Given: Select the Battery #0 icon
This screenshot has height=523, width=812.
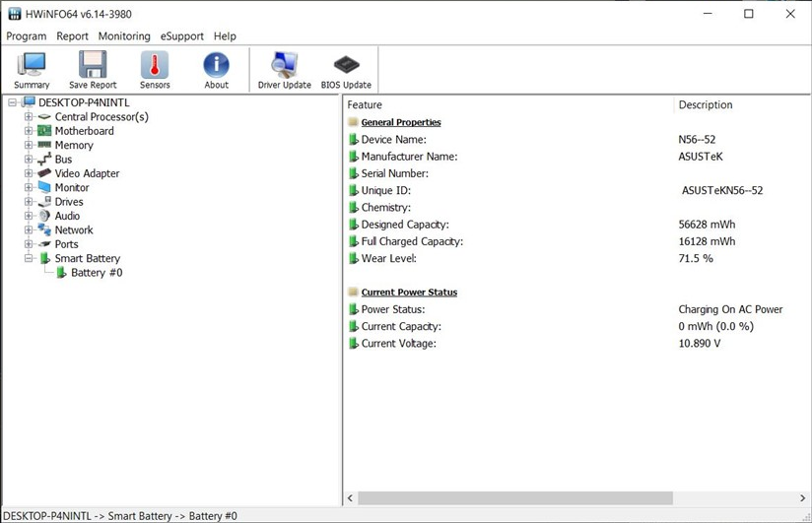Looking at the screenshot, I should click(x=61, y=273).
